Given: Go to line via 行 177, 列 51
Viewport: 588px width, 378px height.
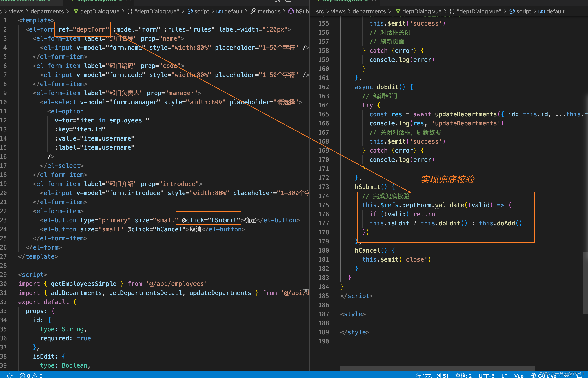Looking at the screenshot, I should [432, 376].
